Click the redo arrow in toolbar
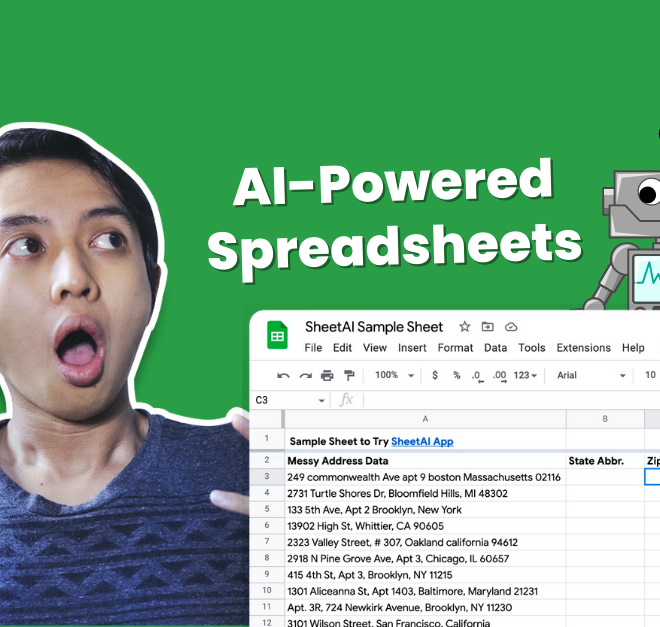The width and height of the screenshot is (660, 627). pyautogui.click(x=305, y=376)
